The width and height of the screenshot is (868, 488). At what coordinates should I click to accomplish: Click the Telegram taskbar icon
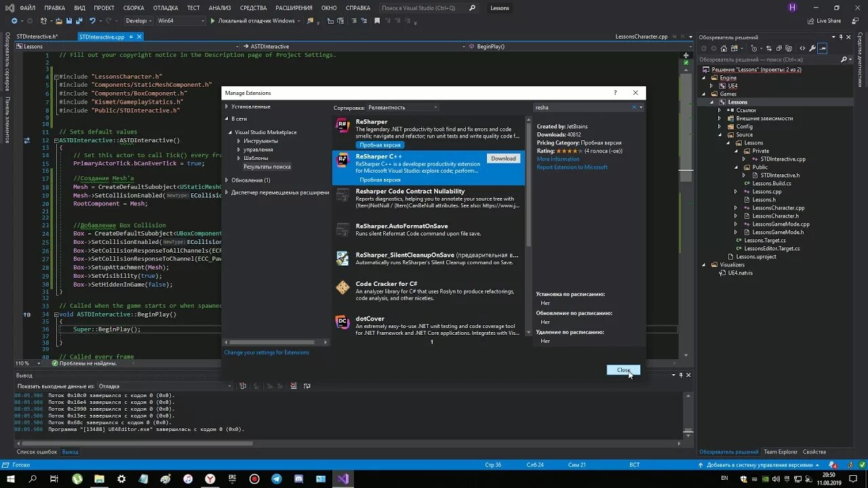pos(277,479)
